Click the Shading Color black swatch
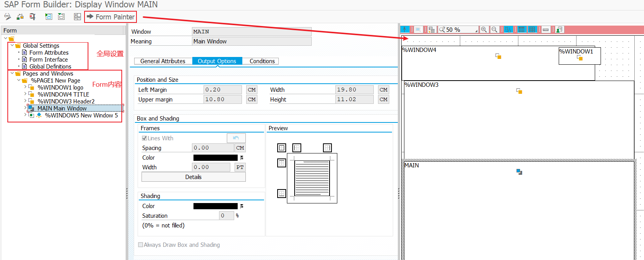644x260 pixels. (216, 206)
